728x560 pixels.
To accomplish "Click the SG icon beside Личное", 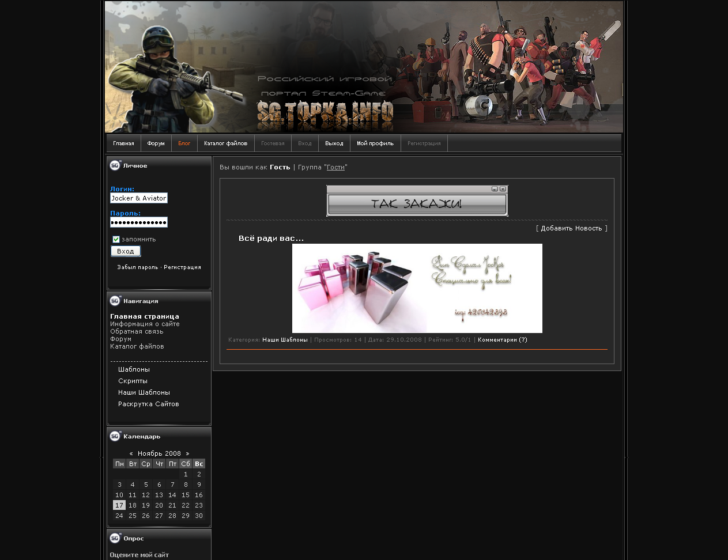I will pos(115,165).
